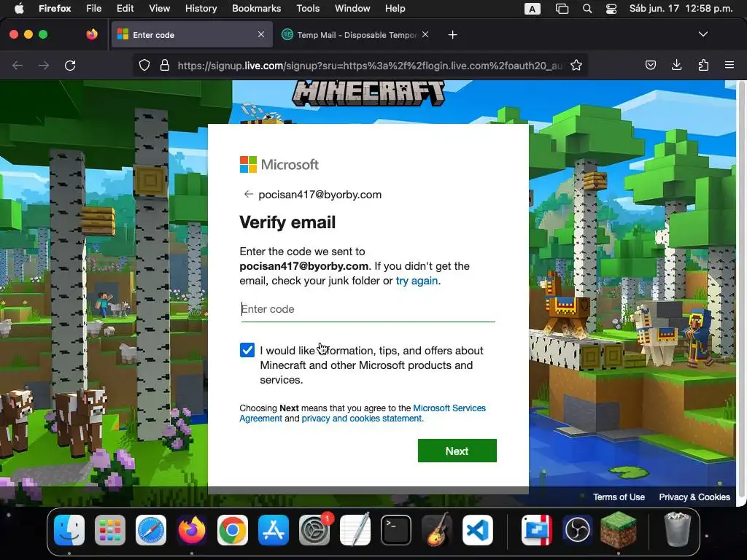Open Control Center in menu bar
The height and width of the screenshot is (560, 747).
(611, 9)
